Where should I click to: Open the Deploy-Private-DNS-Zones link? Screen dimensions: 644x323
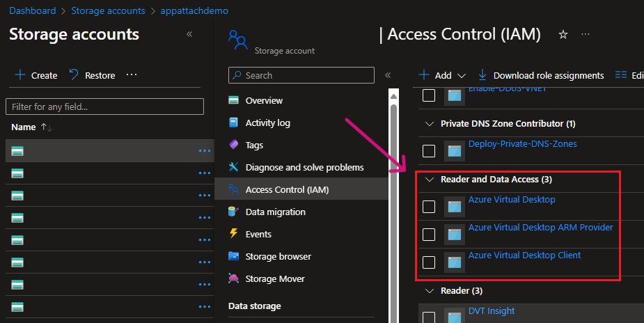(x=522, y=144)
